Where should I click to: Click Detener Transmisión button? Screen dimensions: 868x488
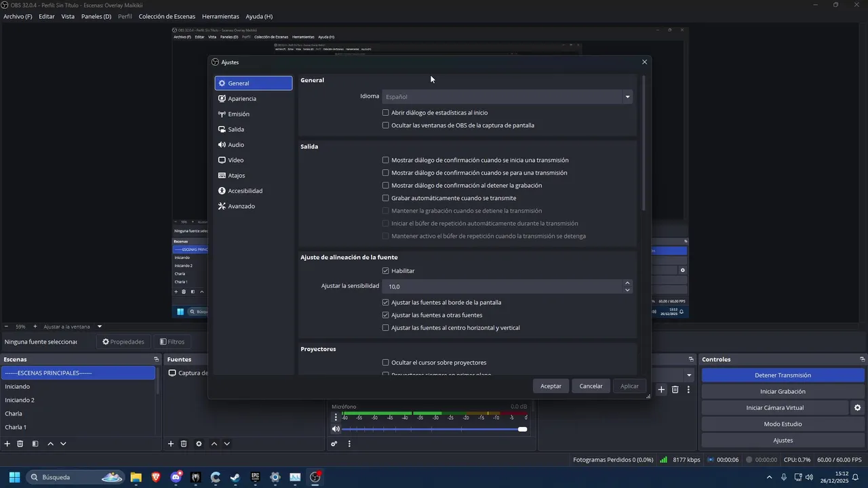tap(783, 375)
